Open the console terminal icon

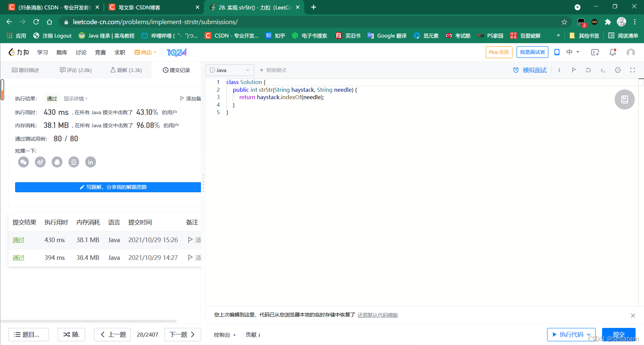click(x=603, y=70)
